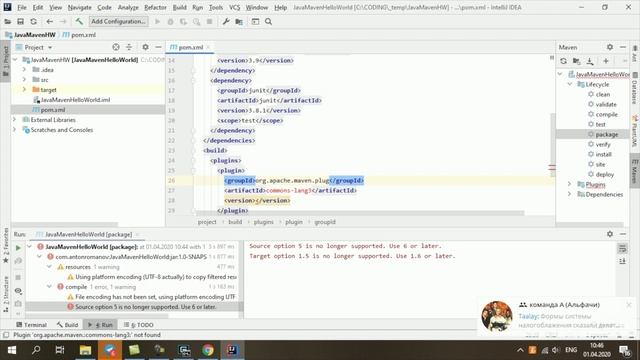Open the VCS menu

[x=234, y=7]
